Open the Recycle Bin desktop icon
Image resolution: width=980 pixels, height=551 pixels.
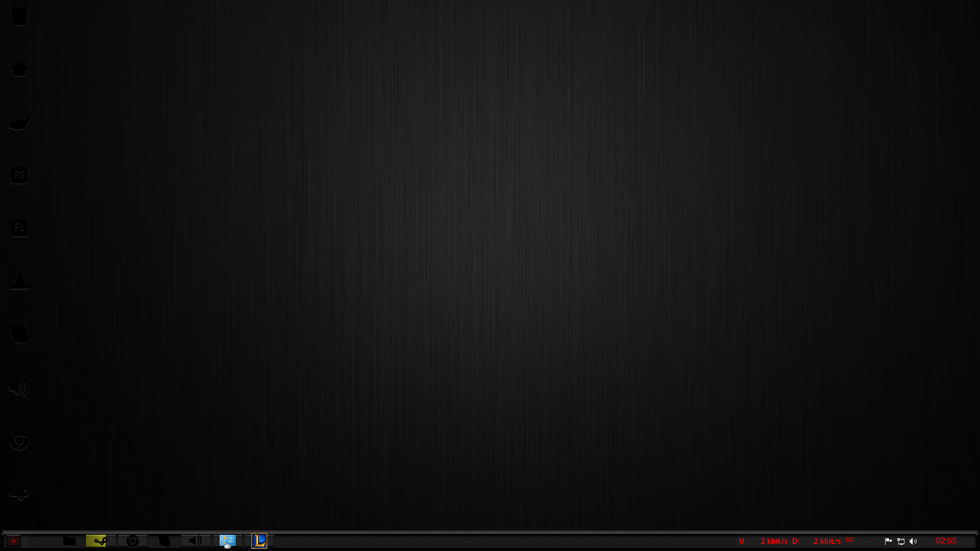coord(19,15)
